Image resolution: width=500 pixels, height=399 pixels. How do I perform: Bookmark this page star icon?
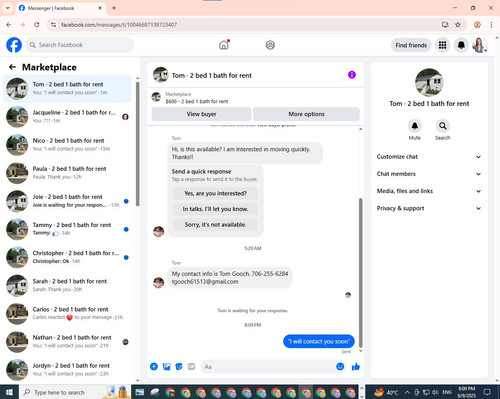[x=458, y=25]
